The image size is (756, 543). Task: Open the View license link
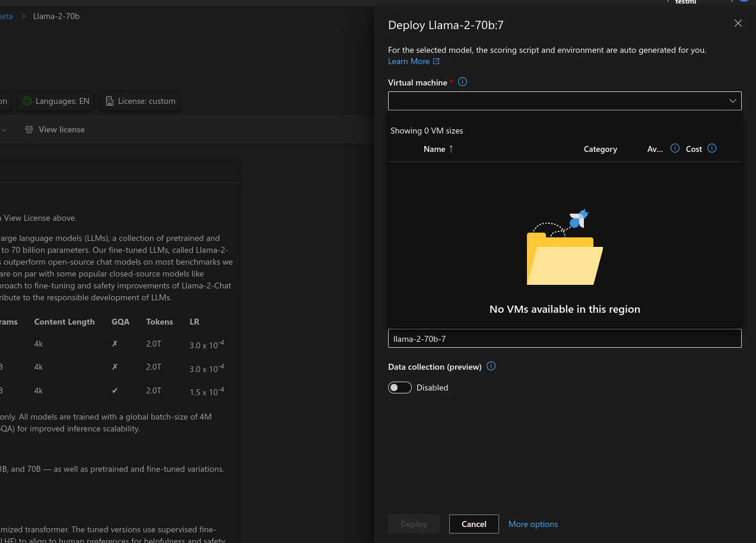[62, 129]
